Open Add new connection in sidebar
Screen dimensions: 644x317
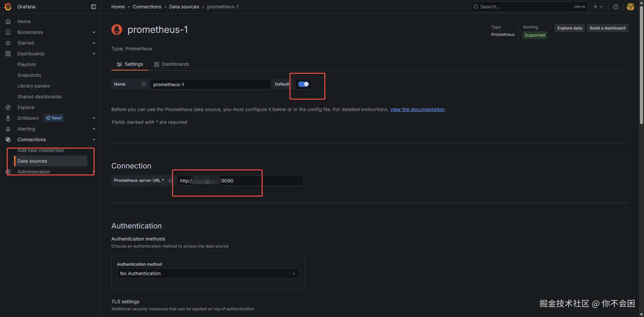click(41, 150)
